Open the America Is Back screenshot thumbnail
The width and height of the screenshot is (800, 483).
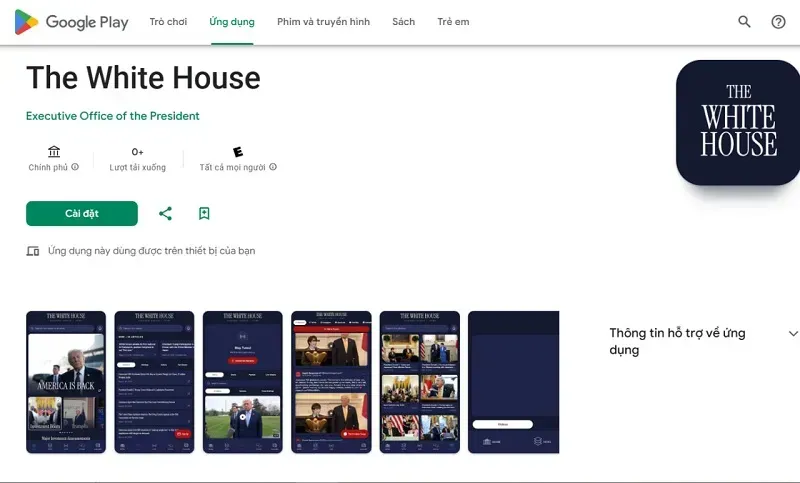tap(66, 382)
